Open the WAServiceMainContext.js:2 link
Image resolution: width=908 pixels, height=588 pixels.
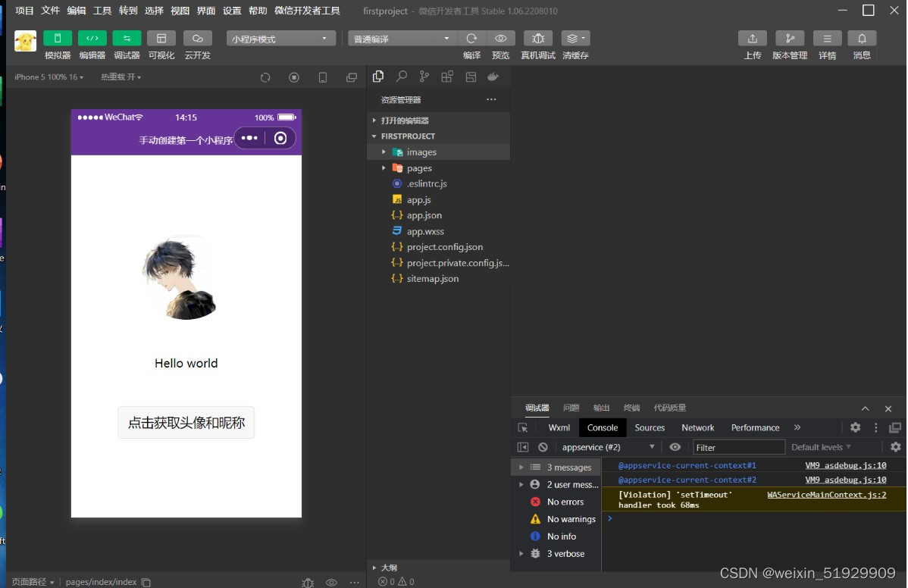[826, 495]
